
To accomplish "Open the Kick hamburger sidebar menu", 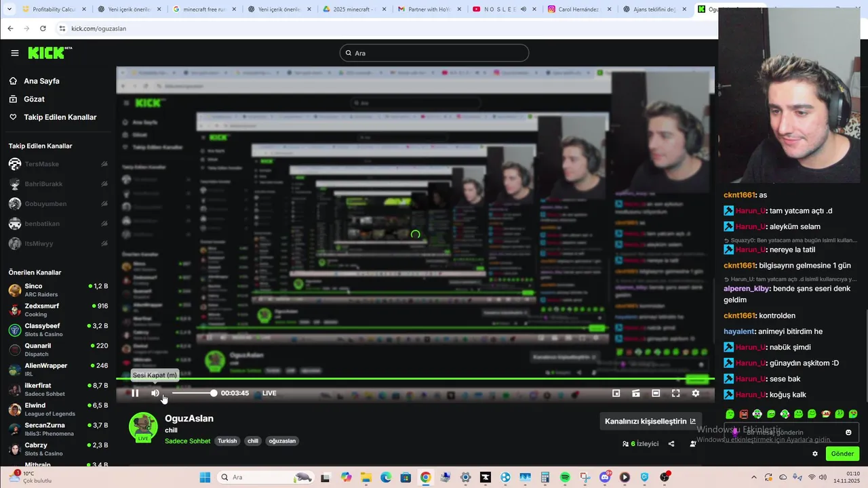I will (x=15, y=53).
